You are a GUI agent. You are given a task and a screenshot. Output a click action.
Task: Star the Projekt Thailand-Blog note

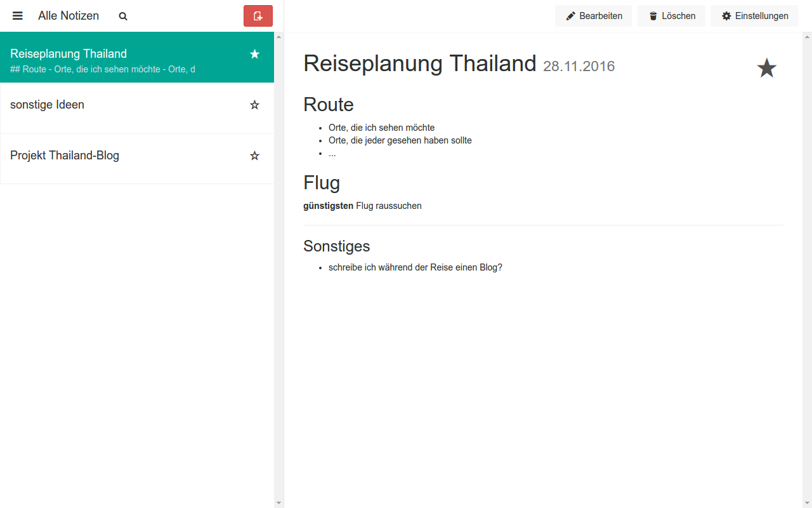(x=255, y=156)
